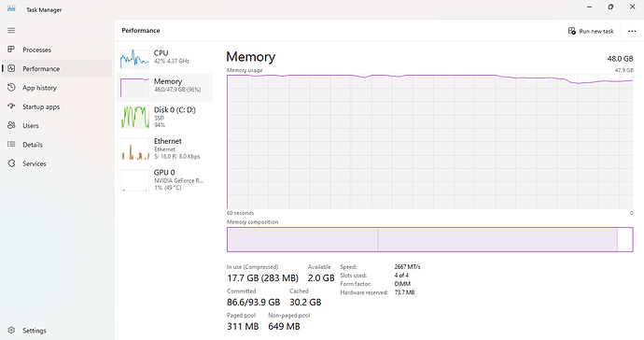Toggle the hamburger navigation menu
Image resolution: width=644 pixels, height=340 pixels.
pos(11,31)
